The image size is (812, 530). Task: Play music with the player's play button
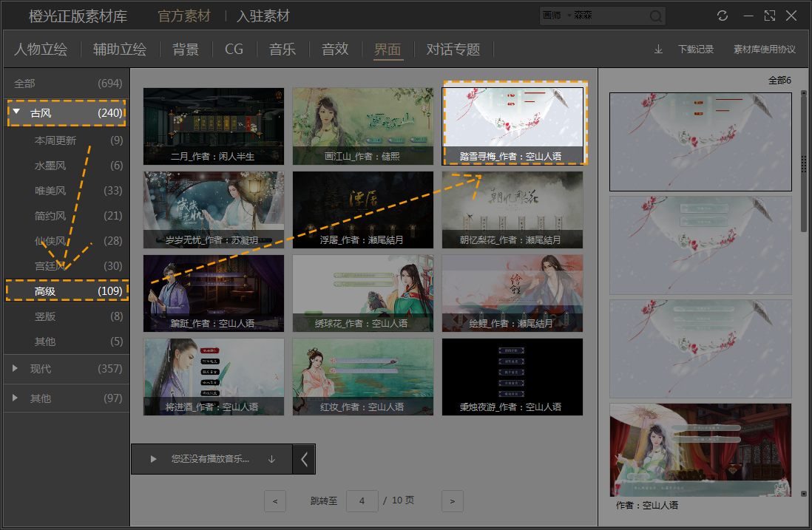(x=153, y=459)
